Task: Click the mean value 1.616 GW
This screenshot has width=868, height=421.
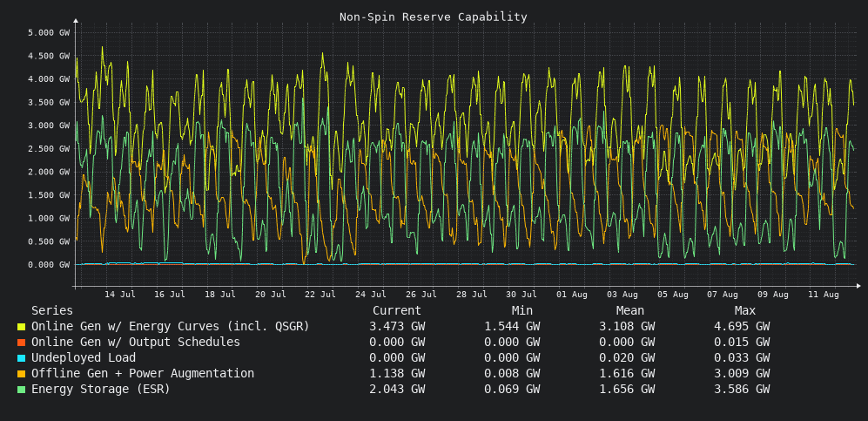Action: tap(627, 373)
